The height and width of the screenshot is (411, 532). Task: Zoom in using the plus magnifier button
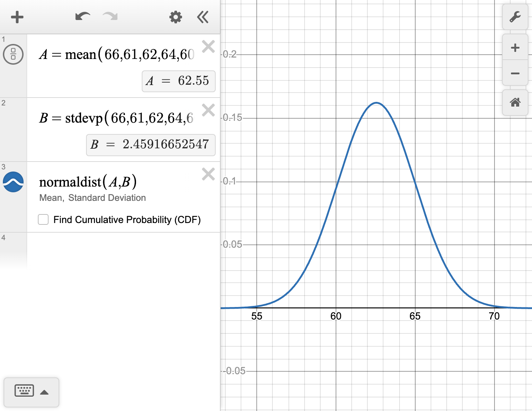pyautogui.click(x=515, y=47)
